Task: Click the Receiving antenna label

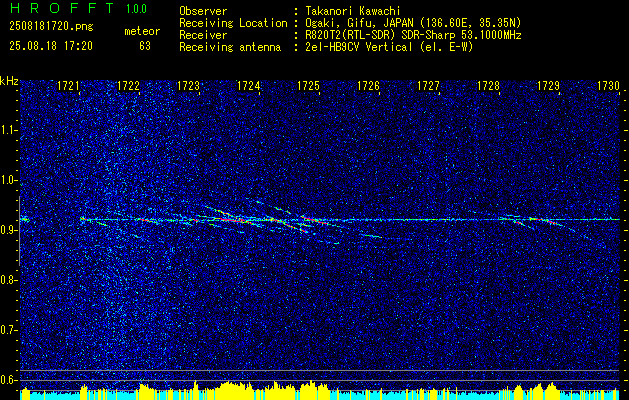Action: 230,47
